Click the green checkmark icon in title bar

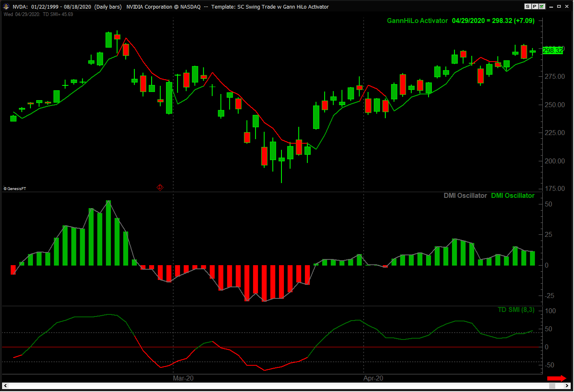[x=542, y=7]
